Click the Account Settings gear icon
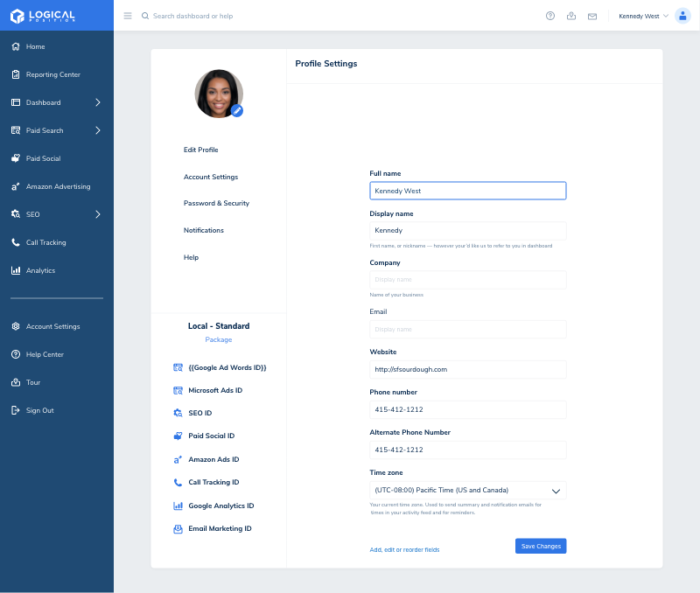This screenshot has height=593, width=700. [x=16, y=326]
